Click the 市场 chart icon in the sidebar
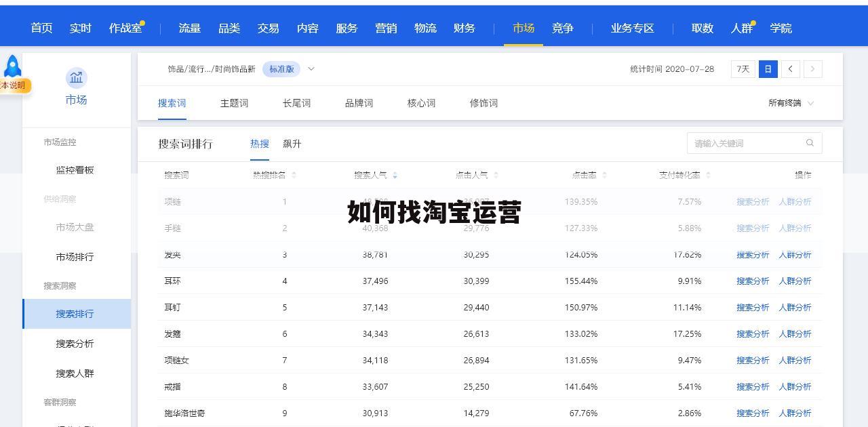 [x=76, y=79]
